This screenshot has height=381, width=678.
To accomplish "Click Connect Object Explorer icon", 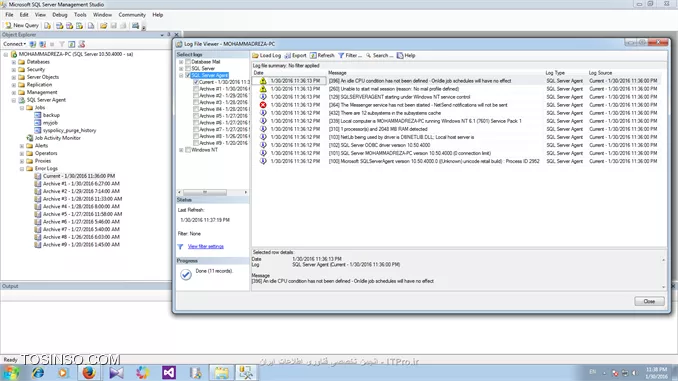I will [33, 44].
